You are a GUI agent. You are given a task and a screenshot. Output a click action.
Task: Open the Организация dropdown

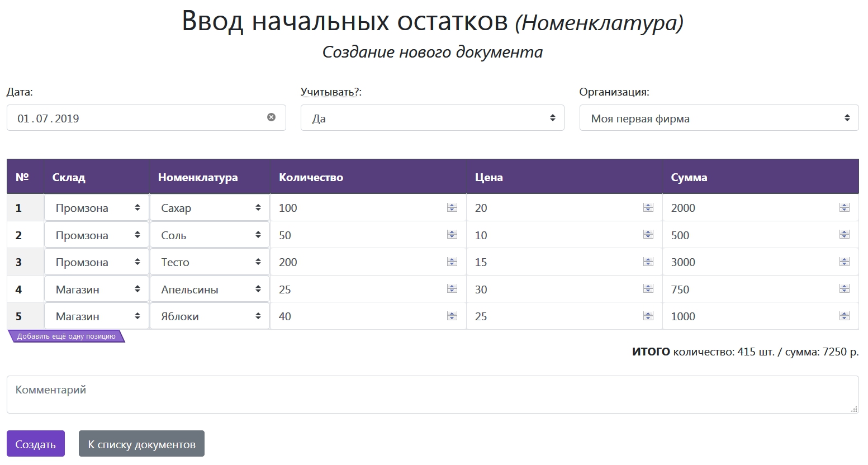[x=718, y=118]
